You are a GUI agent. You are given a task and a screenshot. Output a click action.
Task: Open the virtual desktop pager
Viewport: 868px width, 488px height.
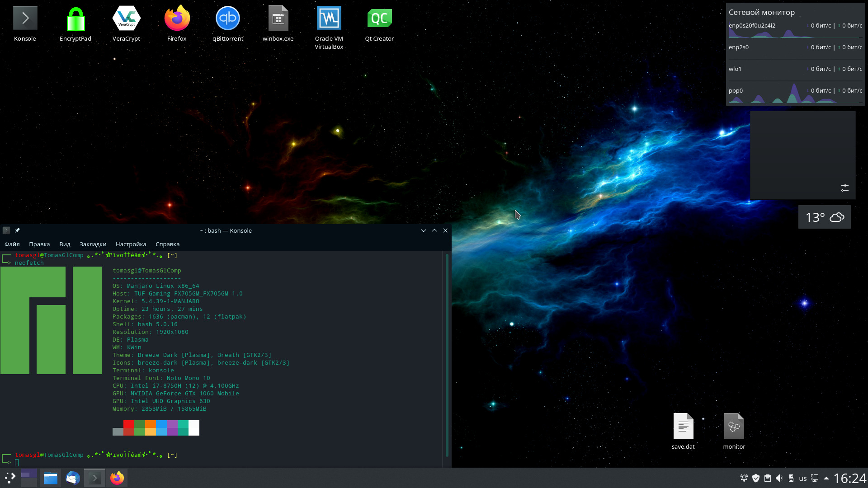click(29, 478)
